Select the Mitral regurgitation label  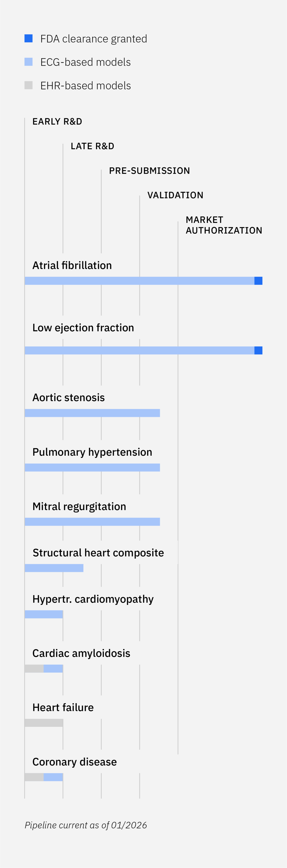[x=79, y=506]
